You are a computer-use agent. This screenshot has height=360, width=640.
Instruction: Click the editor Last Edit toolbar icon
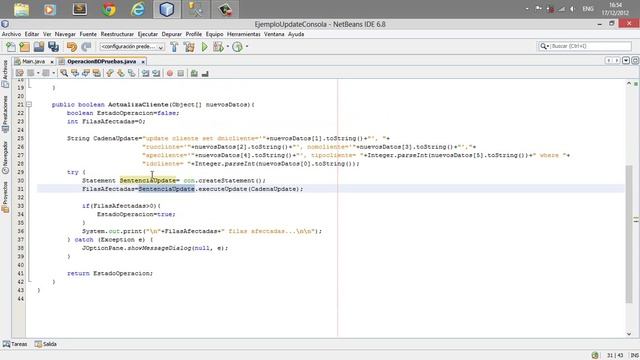tap(20, 73)
